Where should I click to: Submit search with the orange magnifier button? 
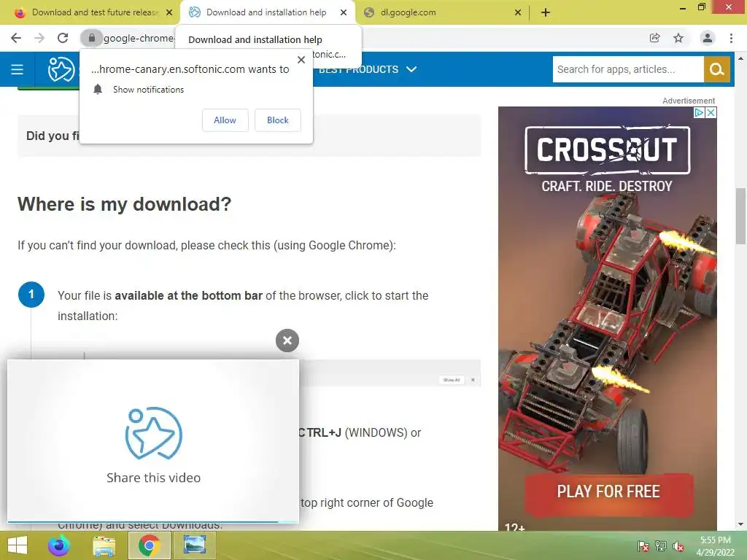(x=716, y=69)
